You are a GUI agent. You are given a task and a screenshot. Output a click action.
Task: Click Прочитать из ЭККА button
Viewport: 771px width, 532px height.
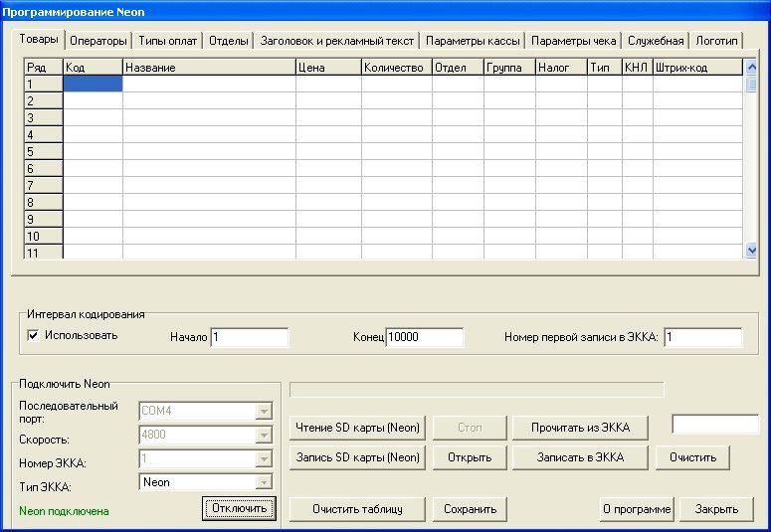(580, 428)
